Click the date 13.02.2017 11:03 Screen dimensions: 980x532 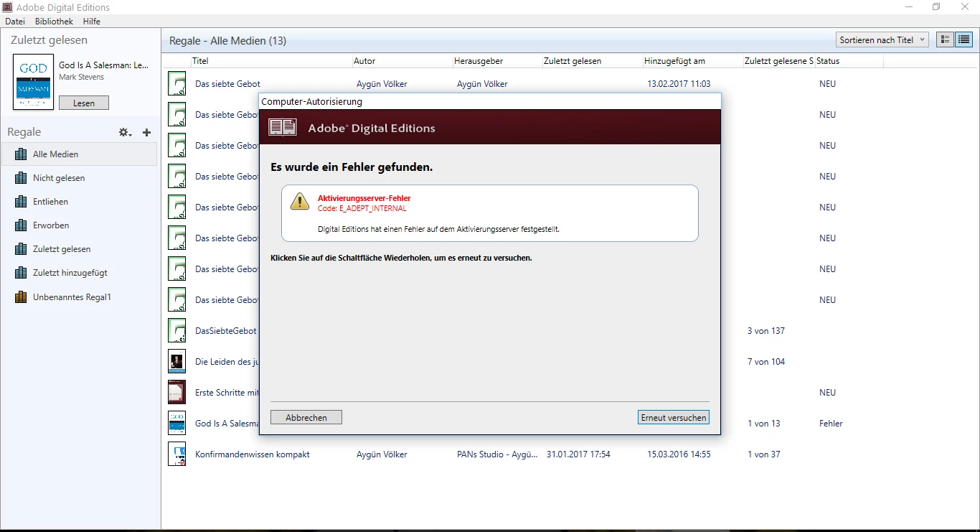[679, 84]
